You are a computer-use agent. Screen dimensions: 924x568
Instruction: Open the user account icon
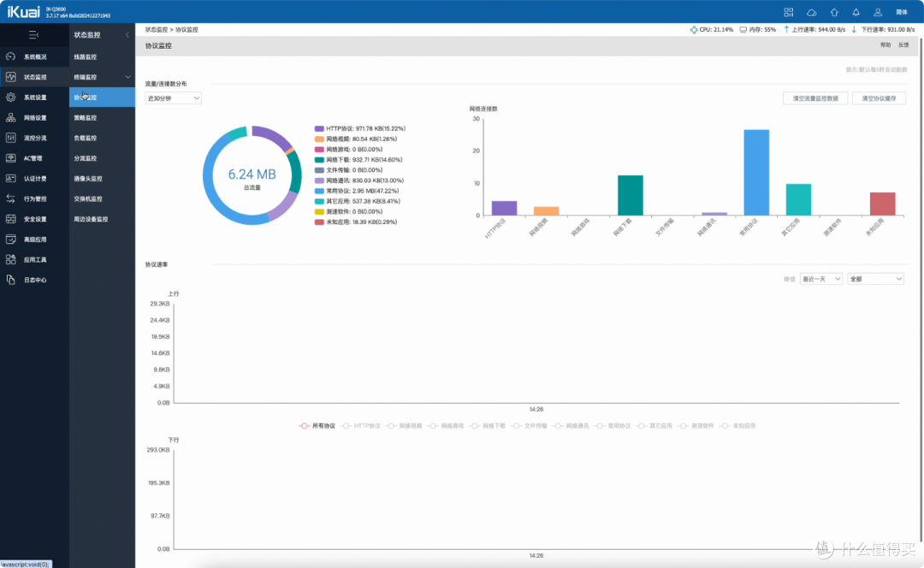(x=878, y=12)
